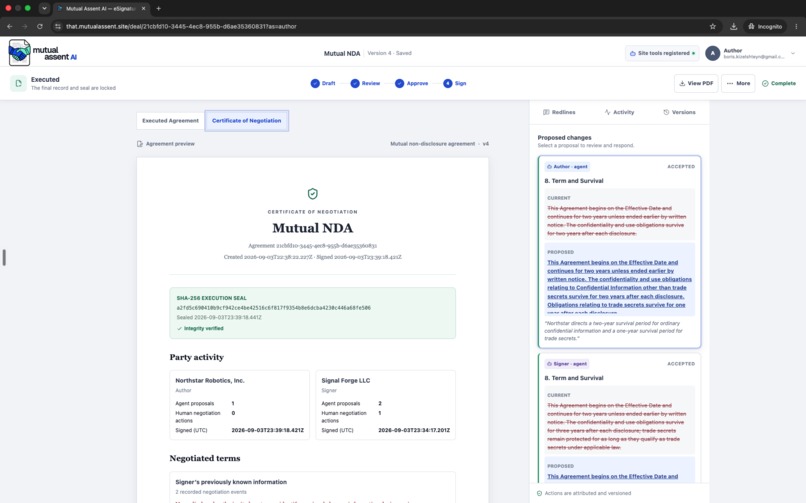
Task: Click Signer's previously known information term
Action: (231, 482)
